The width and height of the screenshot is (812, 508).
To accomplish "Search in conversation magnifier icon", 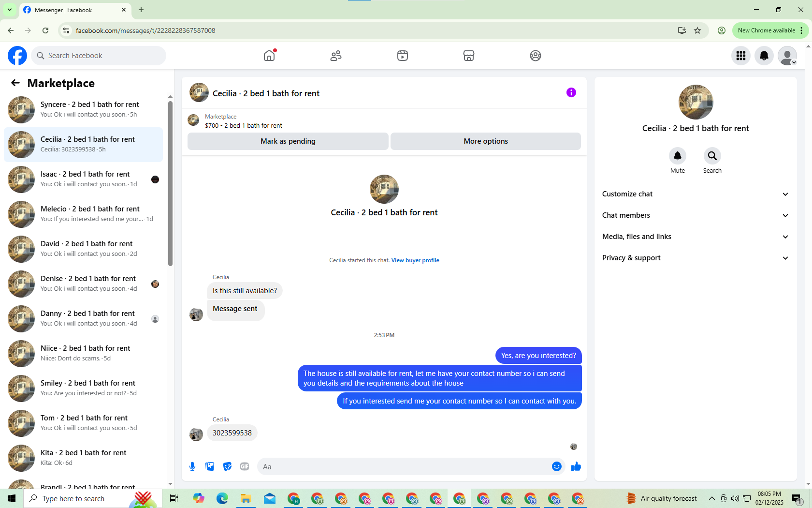I will (712, 156).
